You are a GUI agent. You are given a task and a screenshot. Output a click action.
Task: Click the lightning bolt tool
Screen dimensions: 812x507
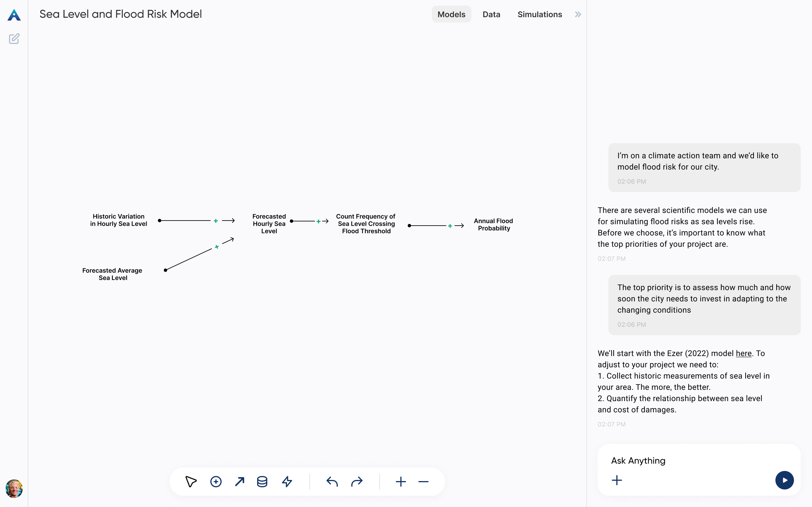(287, 482)
